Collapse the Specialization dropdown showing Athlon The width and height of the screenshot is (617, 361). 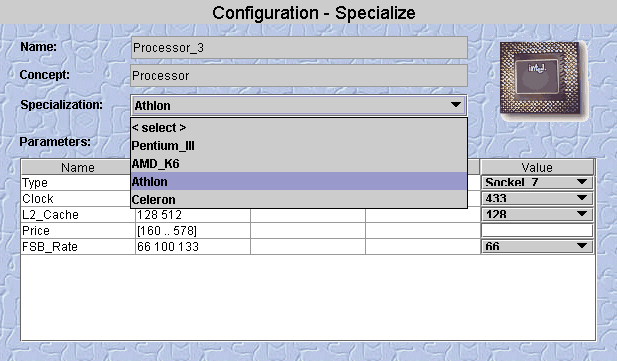[x=299, y=105]
